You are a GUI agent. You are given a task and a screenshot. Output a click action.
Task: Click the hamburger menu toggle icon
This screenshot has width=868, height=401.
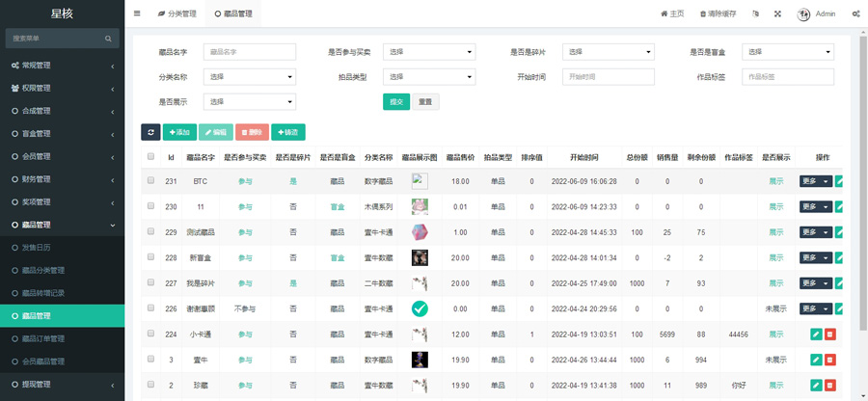coord(137,13)
